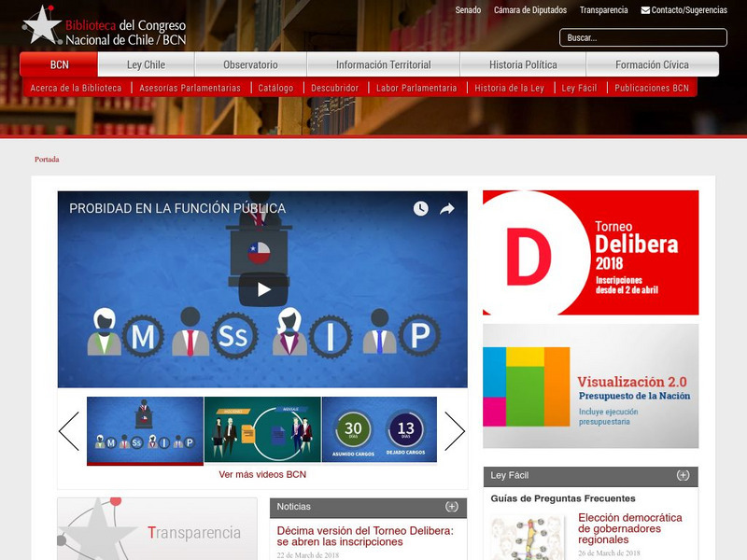Click the Portada breadcrumb link
Viewport: 747px width, 560px height.
(x=45, y=159)
